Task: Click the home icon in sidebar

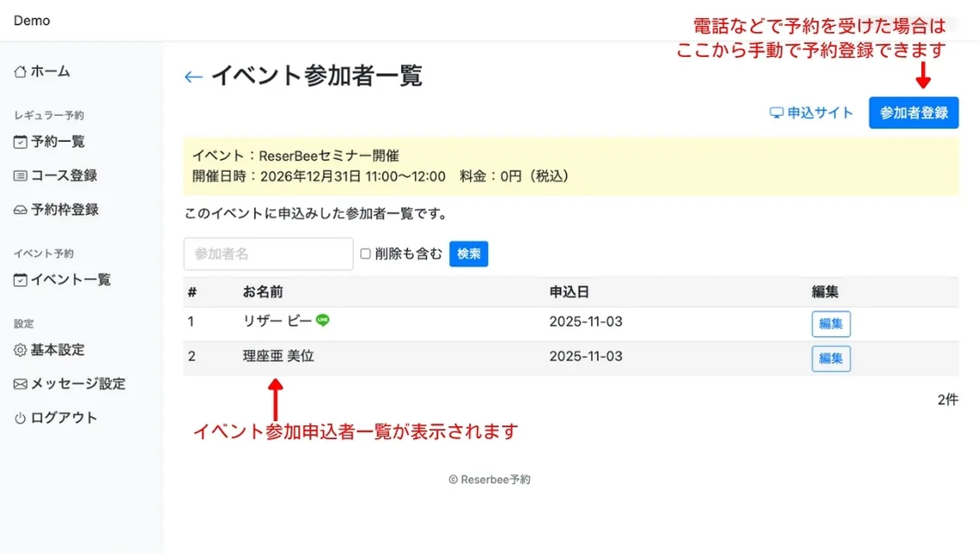Action: (21, 72)
